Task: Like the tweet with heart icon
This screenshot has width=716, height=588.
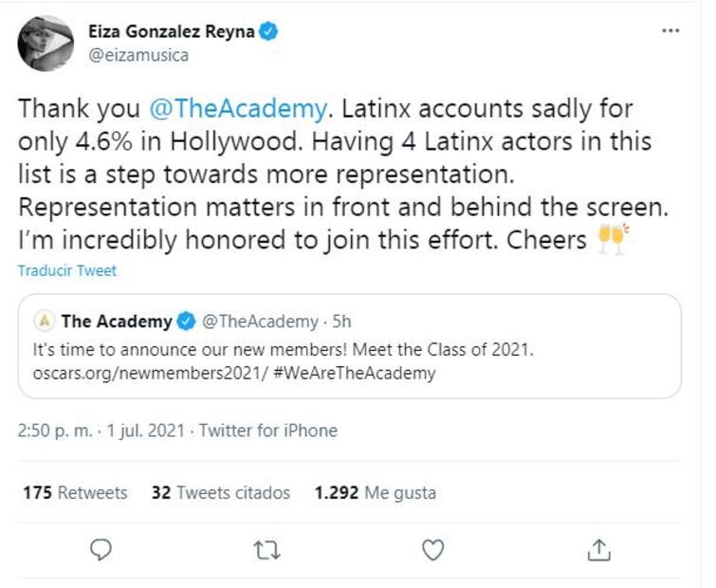Action: click(433, 549)
